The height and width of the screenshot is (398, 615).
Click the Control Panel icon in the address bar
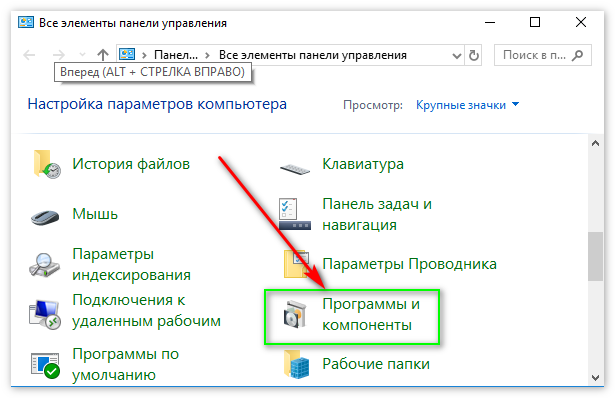tap(127, 54)
